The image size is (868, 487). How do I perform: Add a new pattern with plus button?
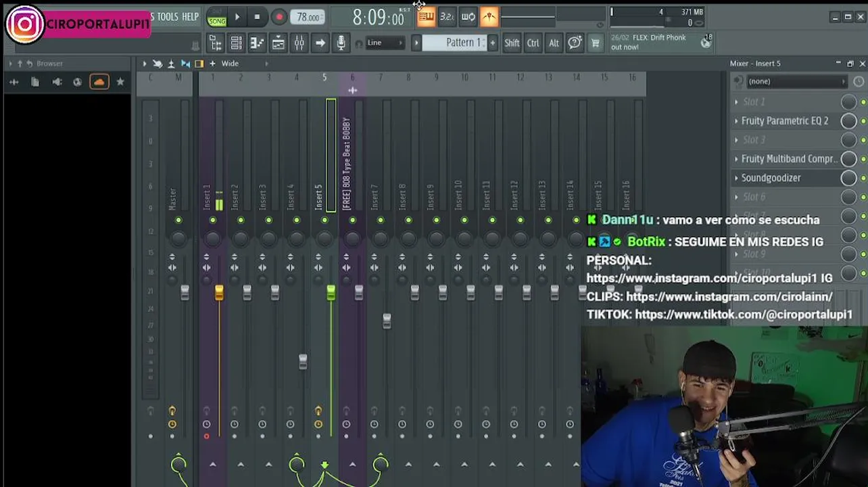pyautogui.click(x=492, y=43)
